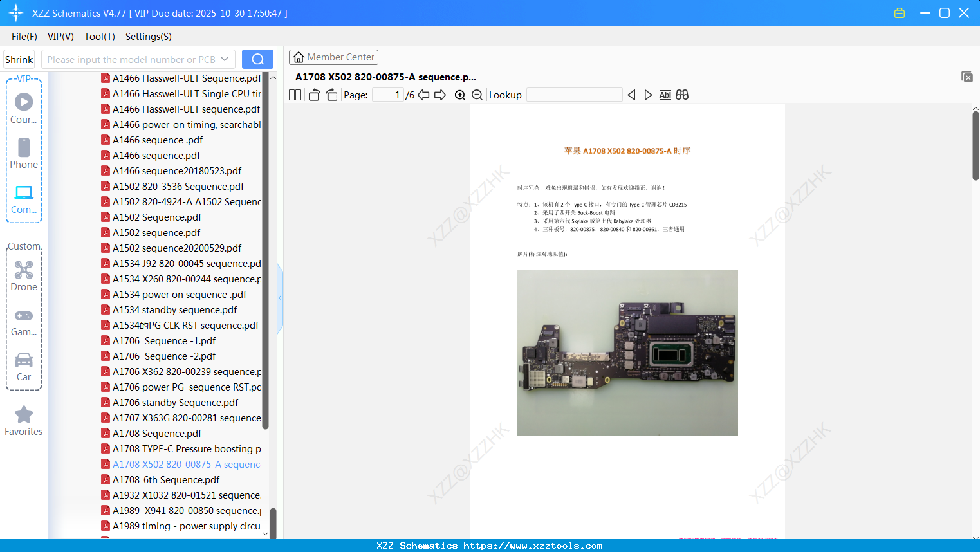Click the page number input field

(388, 95)
